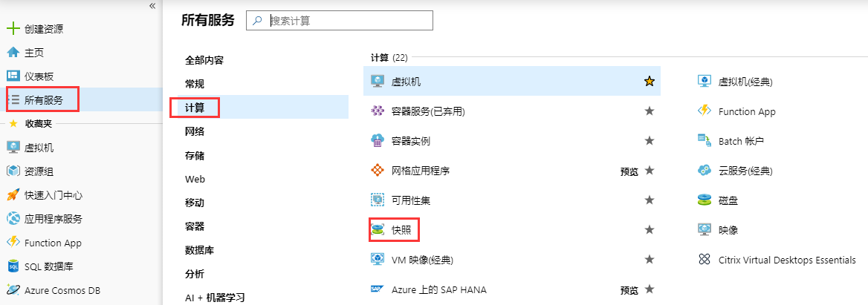Click the SQL 数据库 icon in sidebar
Screen dimensions: 868x305
pyautogui.click(x=13, y=266)
